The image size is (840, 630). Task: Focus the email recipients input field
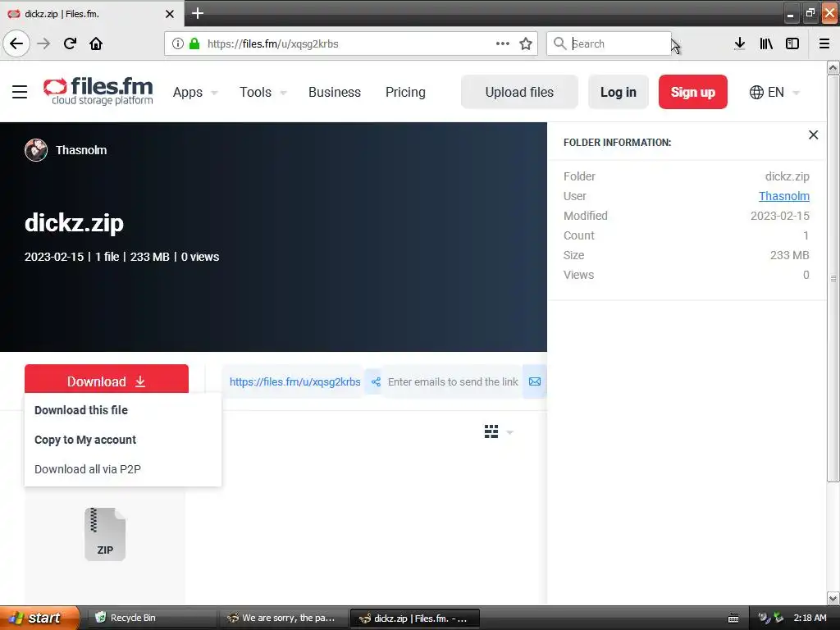coord(453,381)
